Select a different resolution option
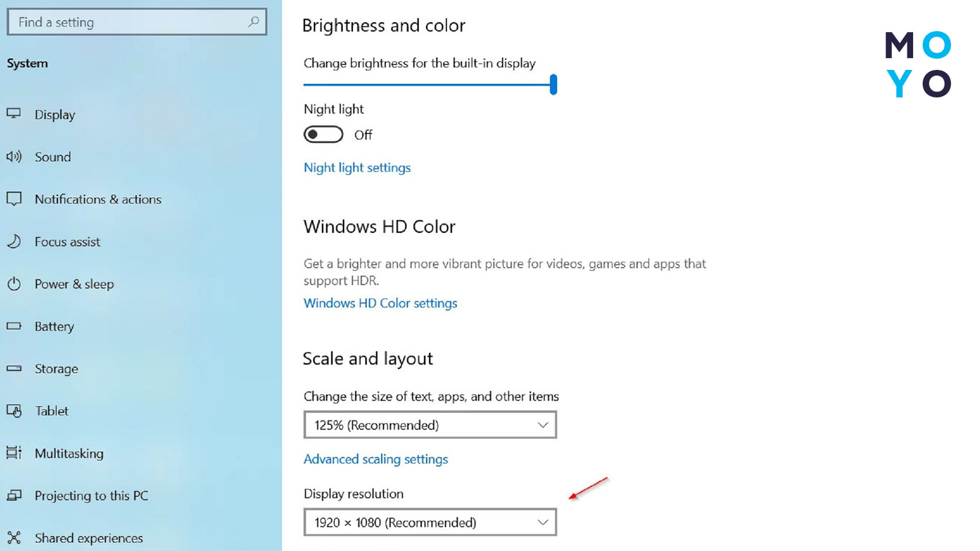This screenshot has width=980, height=551. click(x=430, y=522)
